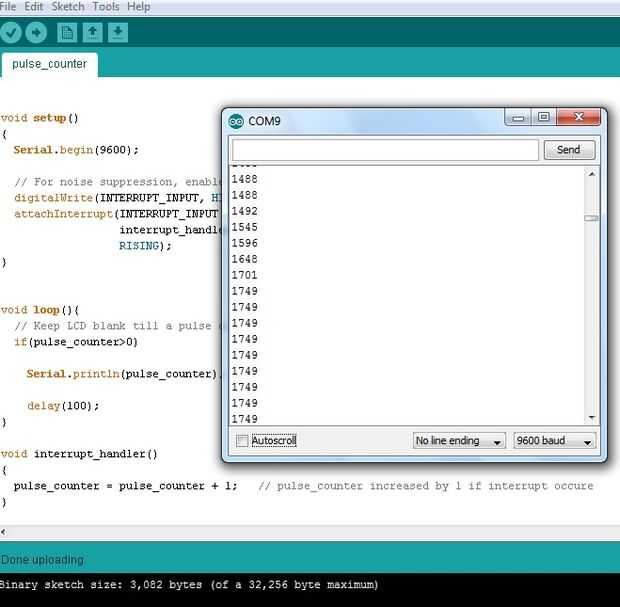The image size is (620, 607).
Task: Open the No line ending dropdown
Action: click(459, 441)
